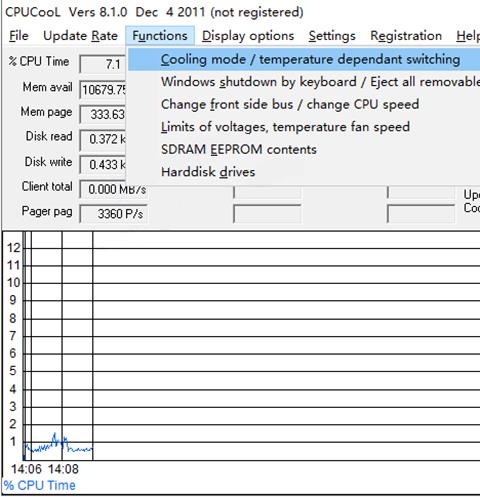Open the Settings menu
480x497 pixels.
click(332, 36)
